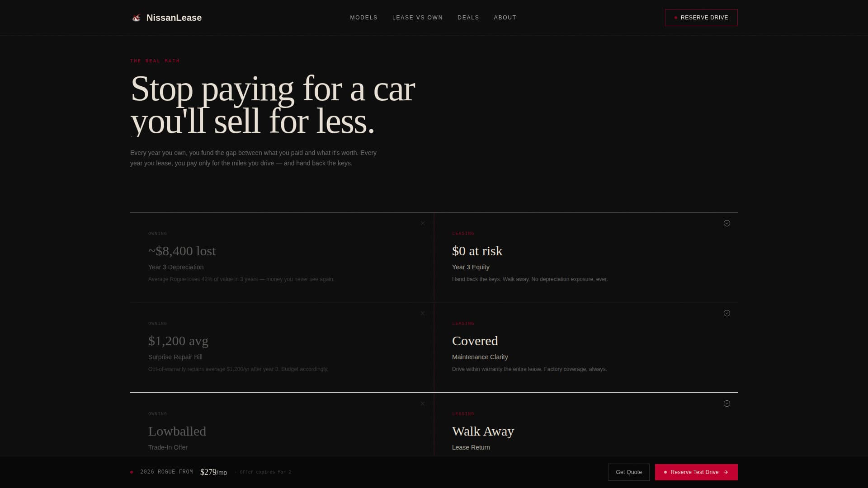Viewport: 868px width, 488px height.
Task: Open the Deals nav item
Action: (468, 18)
